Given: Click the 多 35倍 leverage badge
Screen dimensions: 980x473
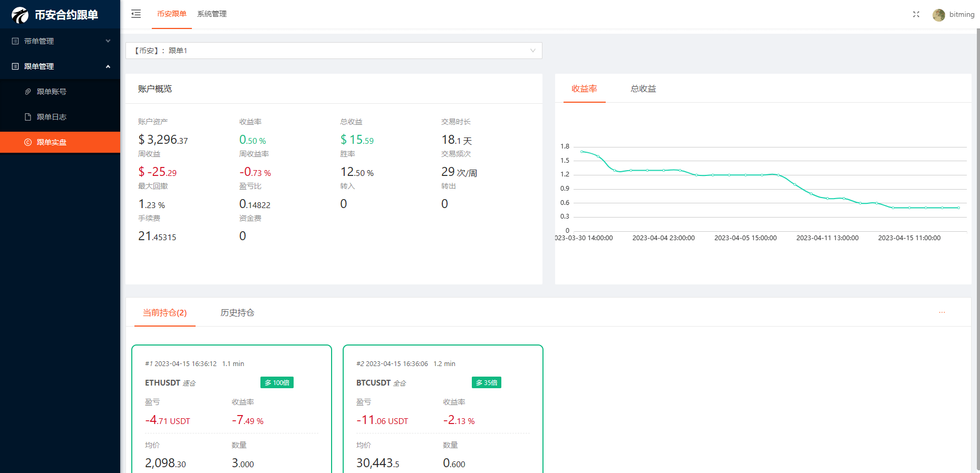Looking at the screenshot, I should pyautogui.click(x=486, y=383).
